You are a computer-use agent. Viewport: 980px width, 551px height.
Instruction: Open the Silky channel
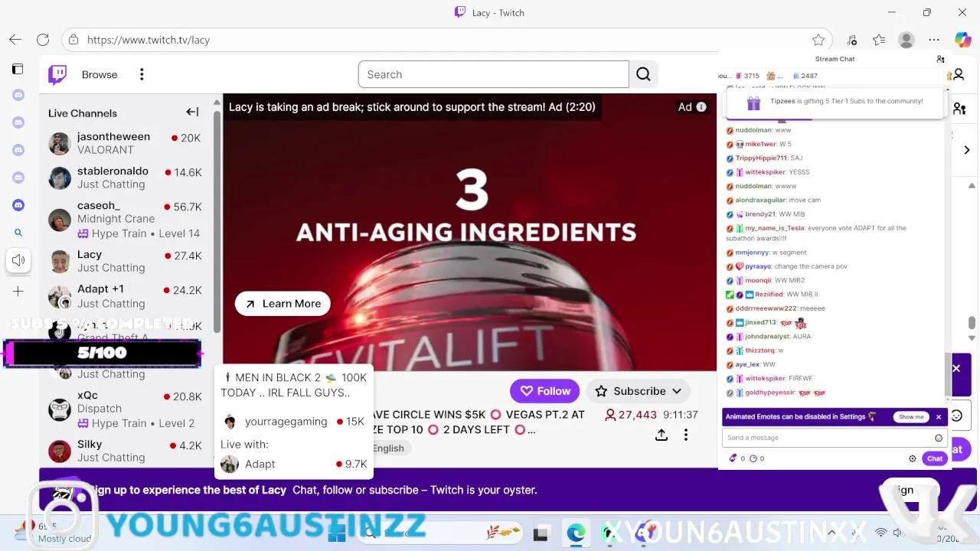(125, 451)
